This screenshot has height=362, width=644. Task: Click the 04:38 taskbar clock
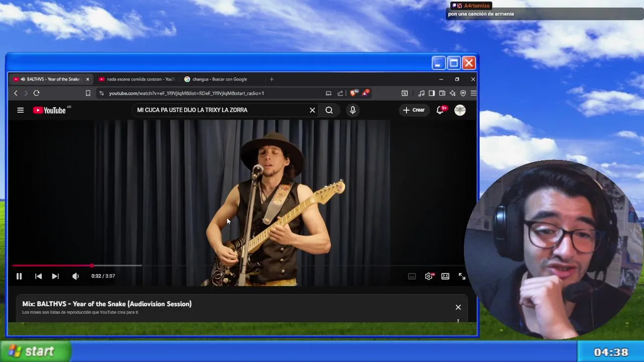click(611, 352)
